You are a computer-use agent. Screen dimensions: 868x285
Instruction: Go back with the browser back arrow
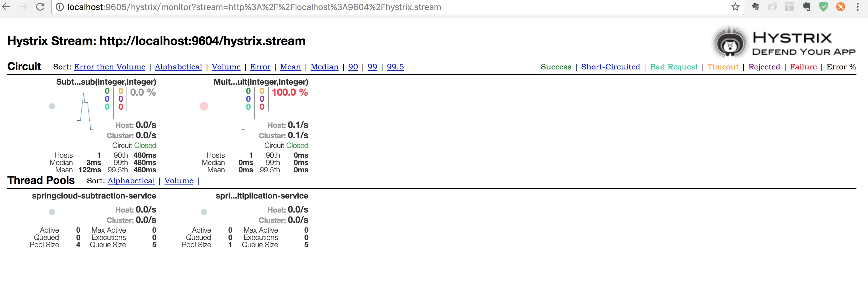click(6, 6)
